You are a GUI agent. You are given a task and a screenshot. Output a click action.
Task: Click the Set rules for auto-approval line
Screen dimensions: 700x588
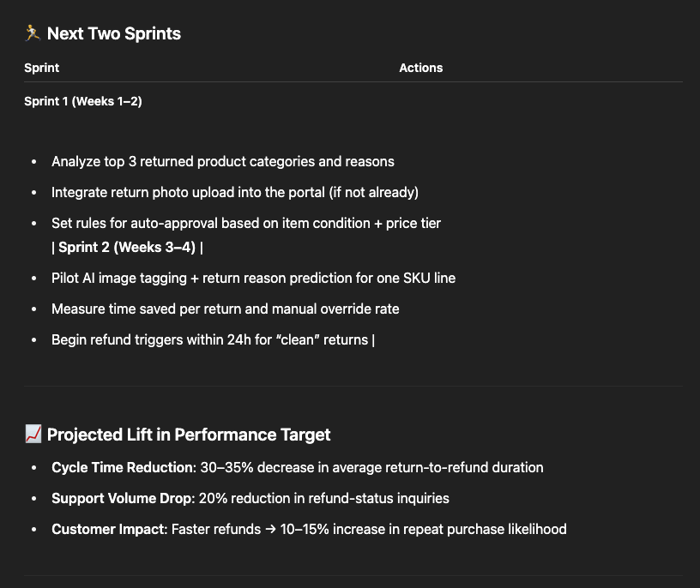246,223
